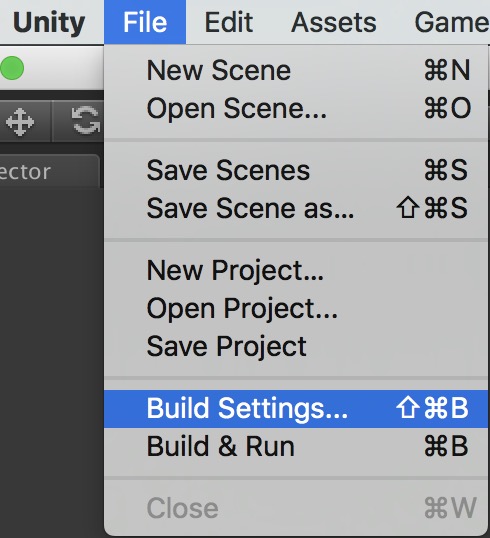Screen dimensions: 490x538
Task: Open the Assets menu
Action: point(334,22)
